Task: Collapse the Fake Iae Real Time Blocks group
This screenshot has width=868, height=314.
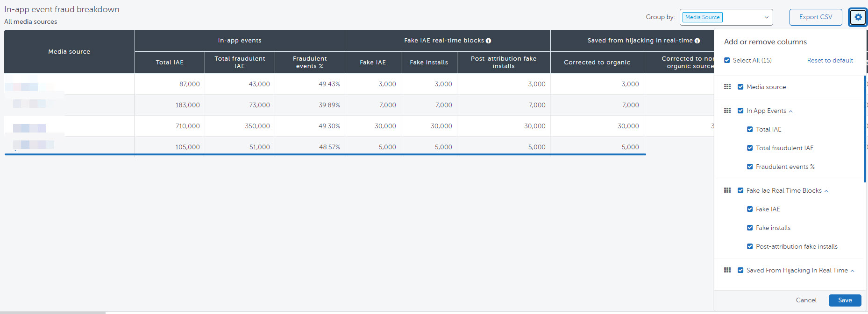Action: (x=826, y=191)
